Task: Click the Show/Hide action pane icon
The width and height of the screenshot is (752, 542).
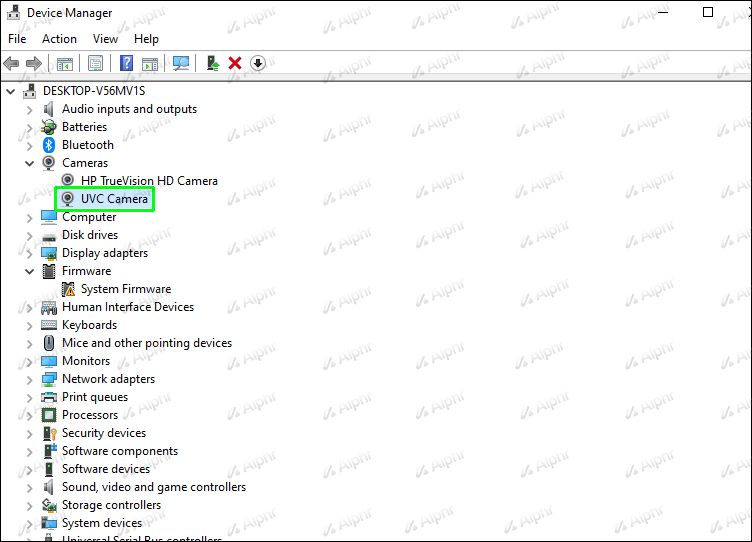Action: (x=150, y=63)
